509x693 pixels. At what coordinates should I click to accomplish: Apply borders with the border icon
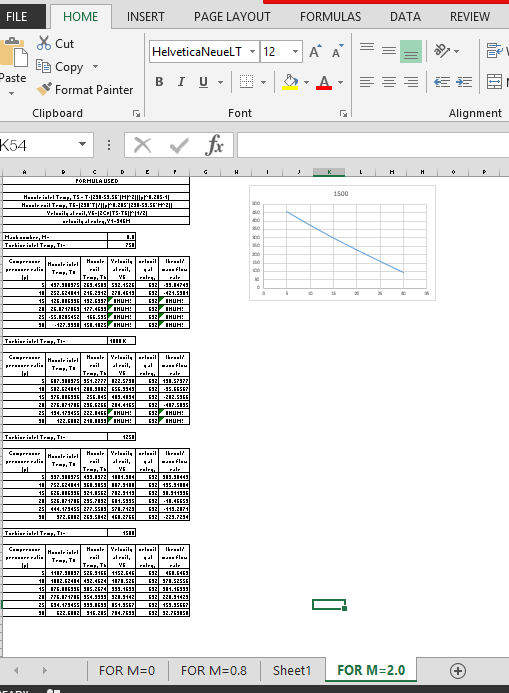tap(247, 82)
